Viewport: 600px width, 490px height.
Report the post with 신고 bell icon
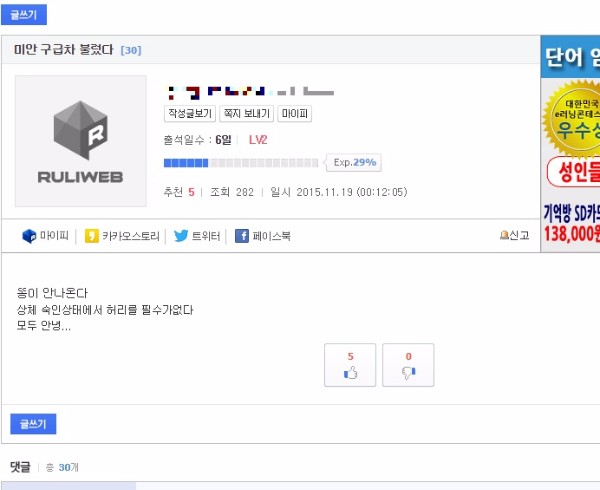click(514, 235)
